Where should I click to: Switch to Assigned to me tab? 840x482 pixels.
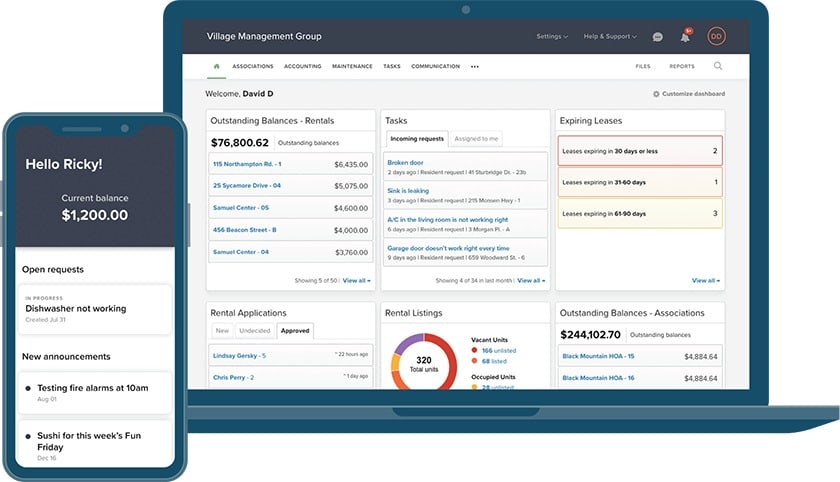coord(476,139)
